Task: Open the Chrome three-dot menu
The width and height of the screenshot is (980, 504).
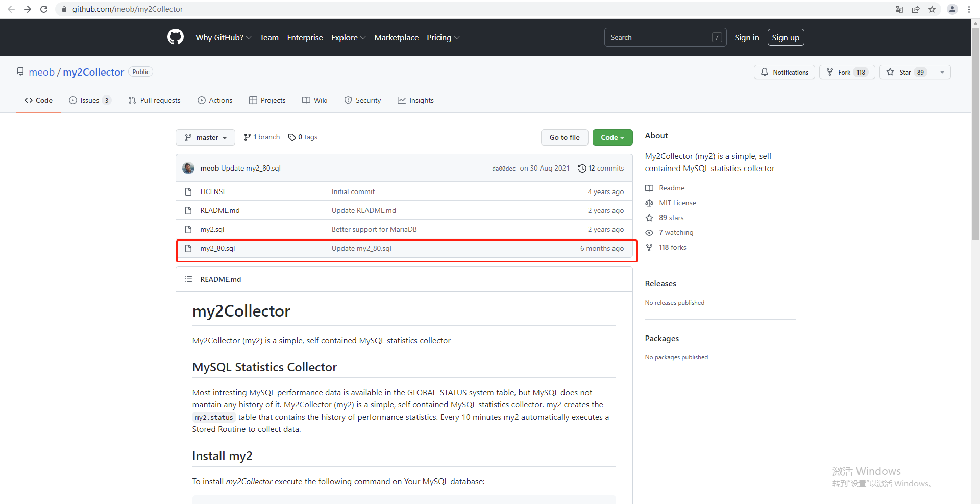Action: coord(969,9)
